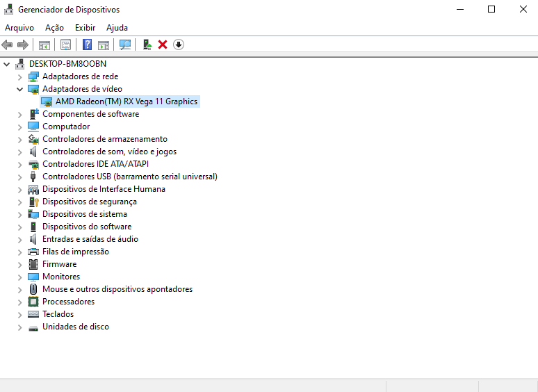Click the Processadores CPU icon

[x=33, y=302]
